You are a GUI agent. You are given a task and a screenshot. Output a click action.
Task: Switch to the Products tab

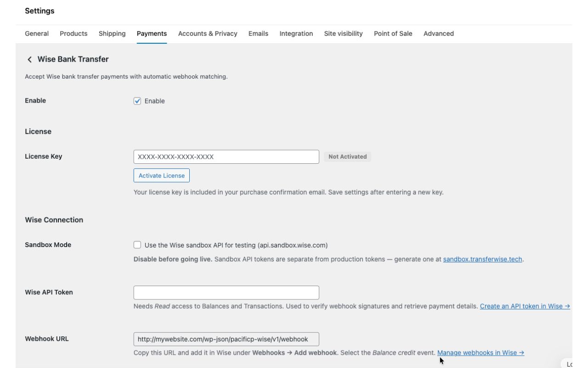[73, 34]
